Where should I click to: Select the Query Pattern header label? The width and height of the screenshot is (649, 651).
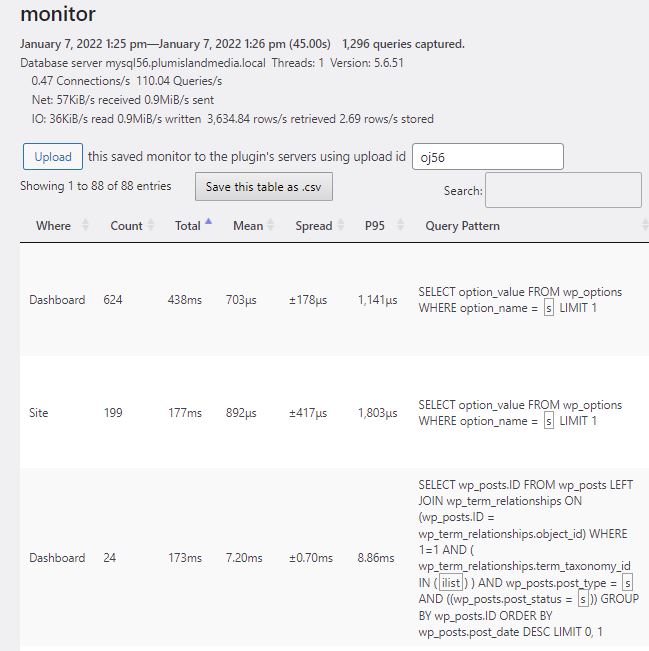pyautogui.click(x=462, y=225)
